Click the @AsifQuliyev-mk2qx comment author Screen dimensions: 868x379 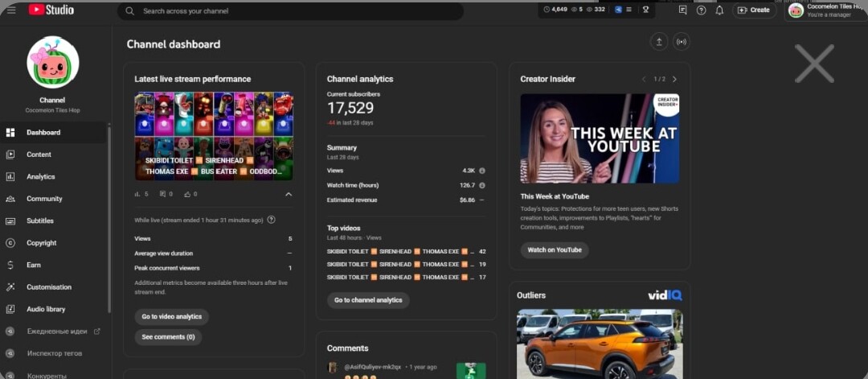click(x=373, y=367)
